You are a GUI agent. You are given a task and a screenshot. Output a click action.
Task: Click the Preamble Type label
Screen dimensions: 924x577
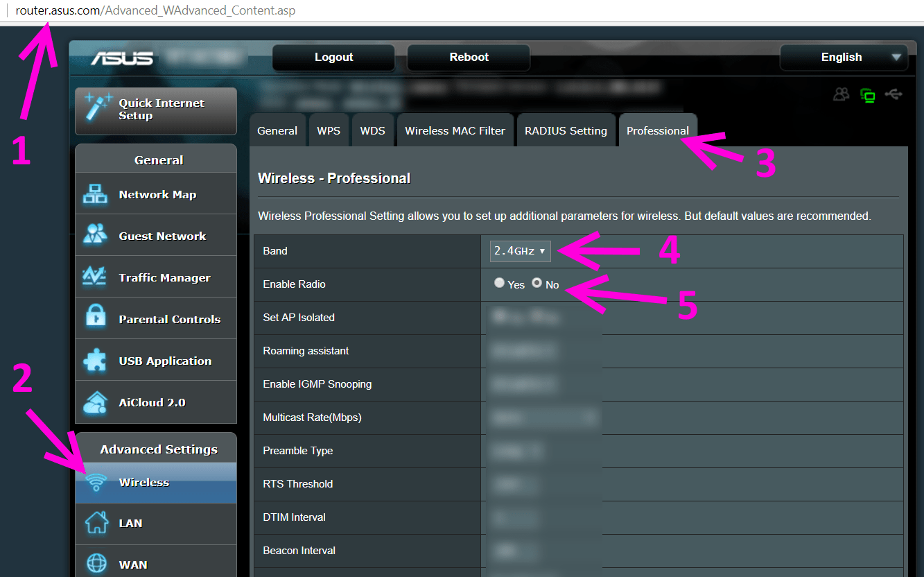pos(298,451)
